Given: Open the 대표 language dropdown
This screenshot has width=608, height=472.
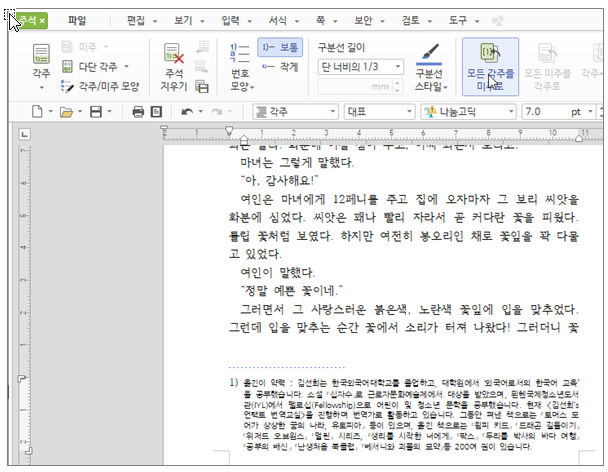Looking at the screenshot, I should [409, 112].
